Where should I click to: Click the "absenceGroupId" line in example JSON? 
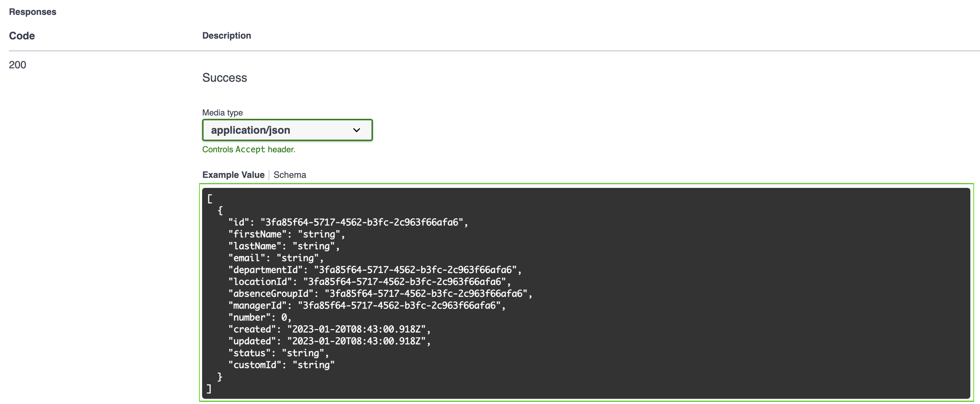tap(380, 294)
